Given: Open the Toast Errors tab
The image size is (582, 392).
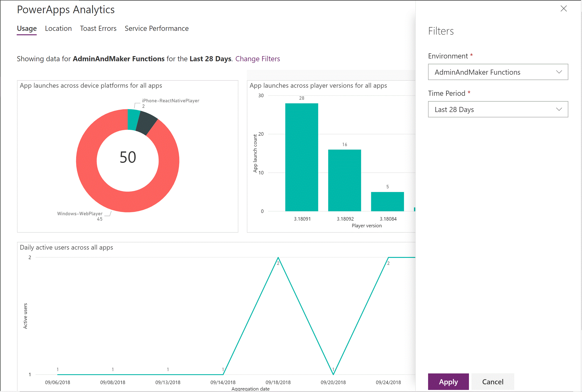Looking at the screenshot, I should pyautogui.click(x=98, y=29).
